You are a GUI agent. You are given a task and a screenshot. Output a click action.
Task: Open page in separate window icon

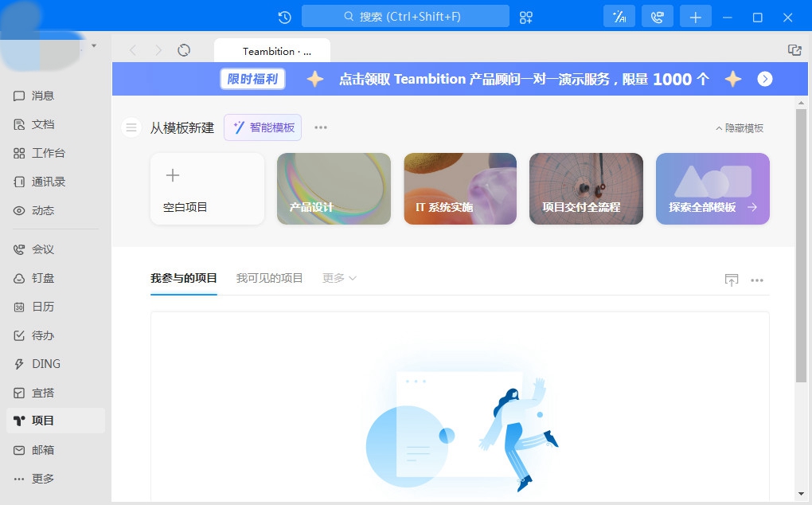794,50
